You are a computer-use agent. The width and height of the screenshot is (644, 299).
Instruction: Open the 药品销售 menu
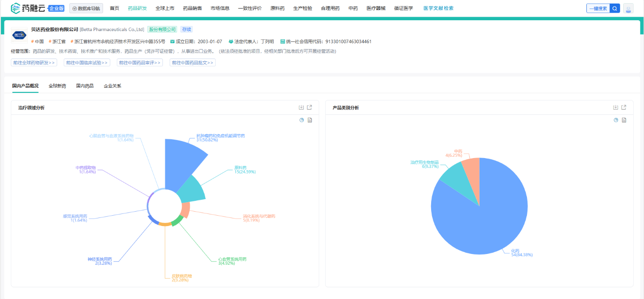(192, 8)
